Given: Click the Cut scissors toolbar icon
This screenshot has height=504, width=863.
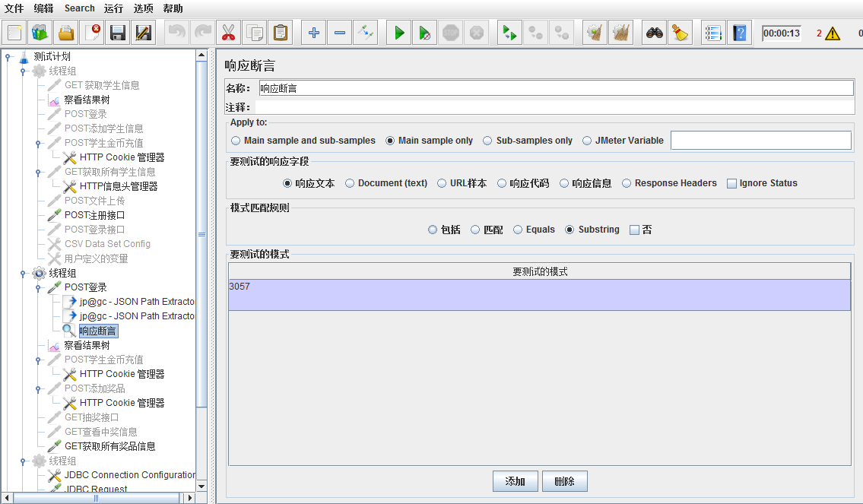Looking at the screenshot, I should coord(227,33).
